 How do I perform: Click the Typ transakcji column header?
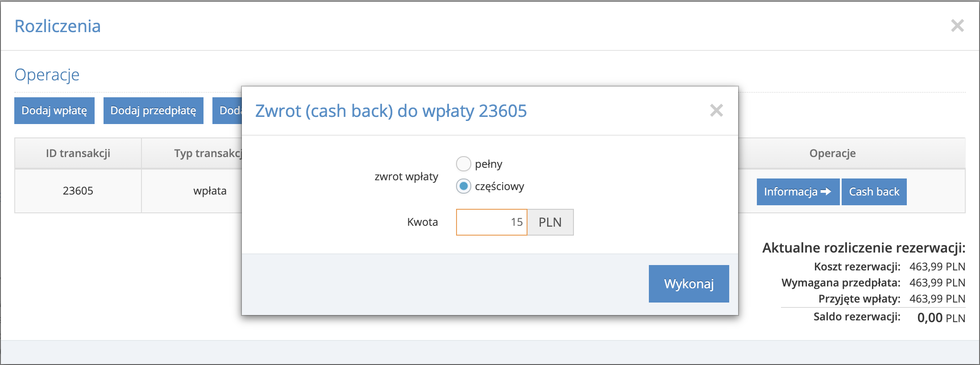click(x=208, y=153)
